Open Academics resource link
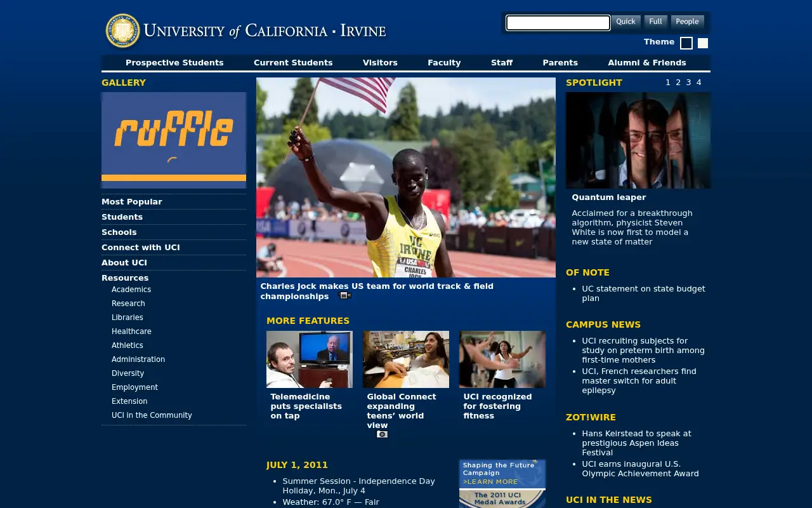The width and height of the screenshot is (812, 508). [131, 290]
